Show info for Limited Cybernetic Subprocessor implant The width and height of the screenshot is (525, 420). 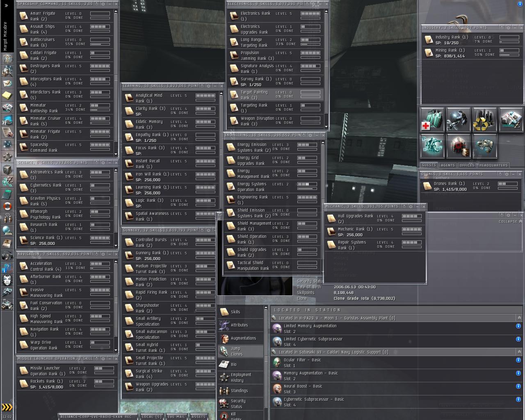tap(518, 339)
